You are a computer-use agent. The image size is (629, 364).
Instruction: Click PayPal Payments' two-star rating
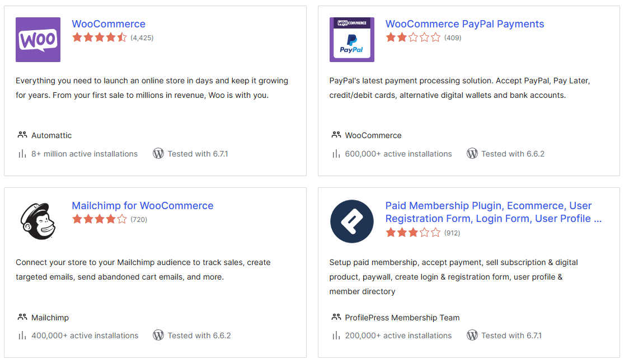click(413, 37)
